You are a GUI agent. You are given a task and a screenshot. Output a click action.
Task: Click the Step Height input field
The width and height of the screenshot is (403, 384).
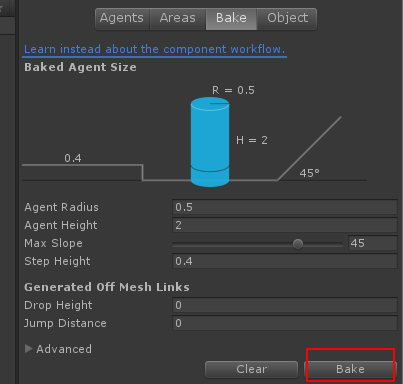tap(285, 261)
